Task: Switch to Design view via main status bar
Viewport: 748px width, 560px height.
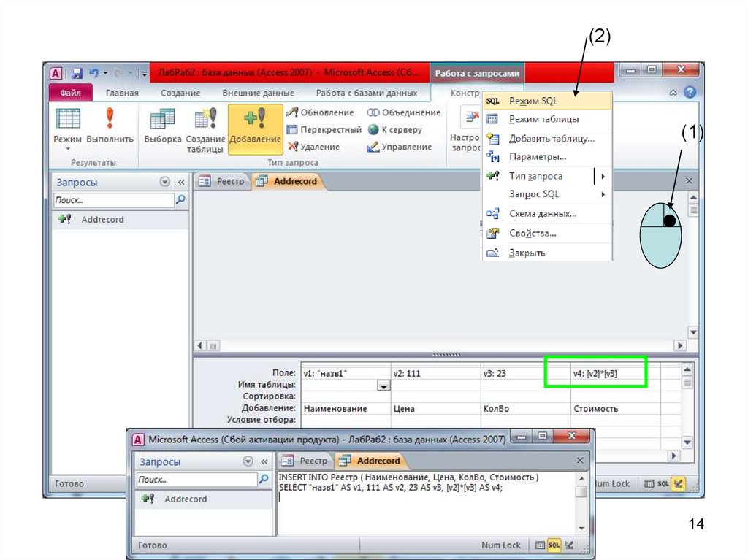Action: pyautogui.click(x=679, y=483)
